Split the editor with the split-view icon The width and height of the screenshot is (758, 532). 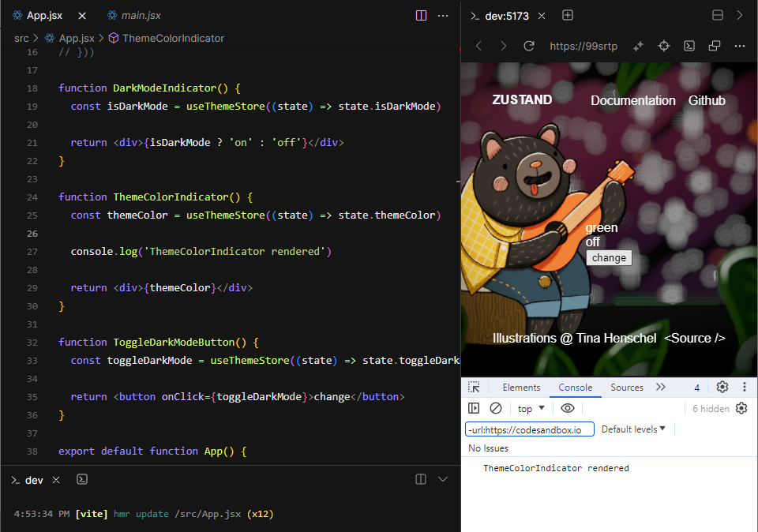421,16
